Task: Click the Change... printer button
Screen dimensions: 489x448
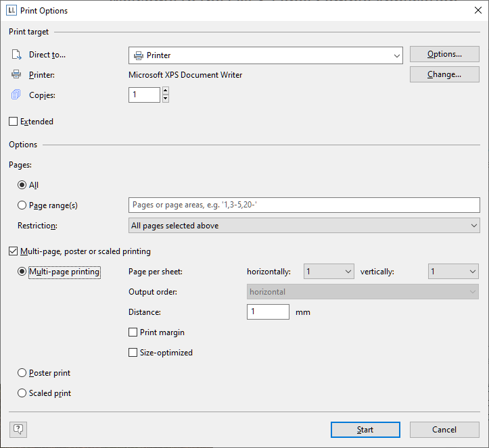Action: 444,74
